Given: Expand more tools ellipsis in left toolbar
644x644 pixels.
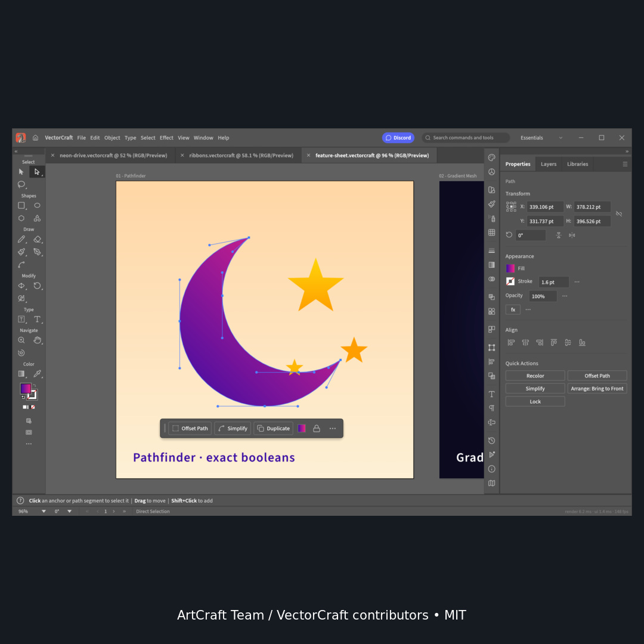Looking at the screenshot, I should (x=29, y=444).
